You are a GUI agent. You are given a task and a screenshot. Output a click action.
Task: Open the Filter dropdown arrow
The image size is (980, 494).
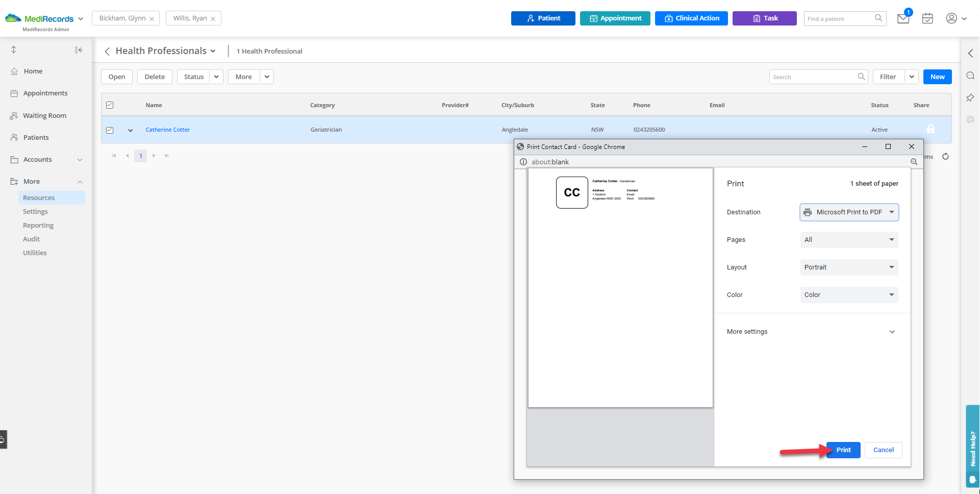pyautogui.click(x=912, y=77)
